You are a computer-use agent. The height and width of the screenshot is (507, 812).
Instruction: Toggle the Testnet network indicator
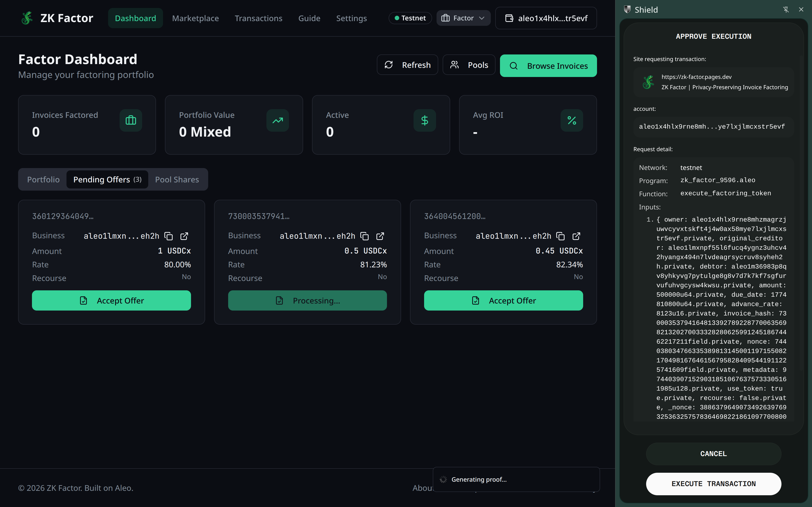click(410, 18)
